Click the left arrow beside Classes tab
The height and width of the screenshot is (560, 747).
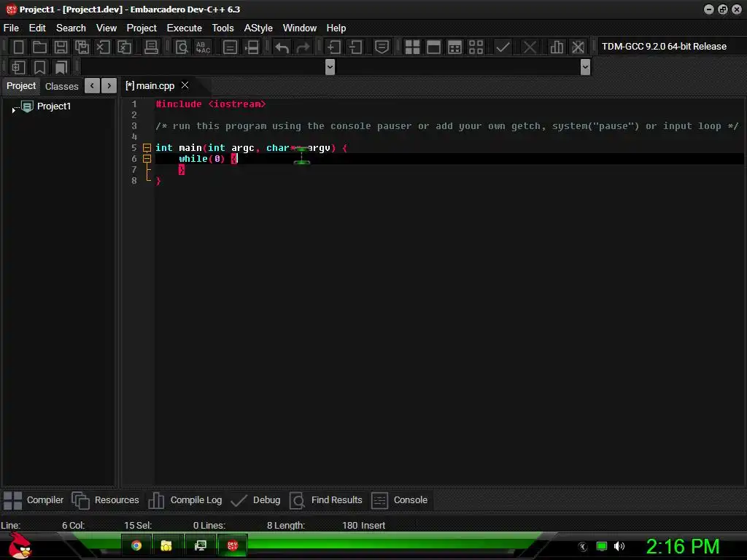pos(93,86)
